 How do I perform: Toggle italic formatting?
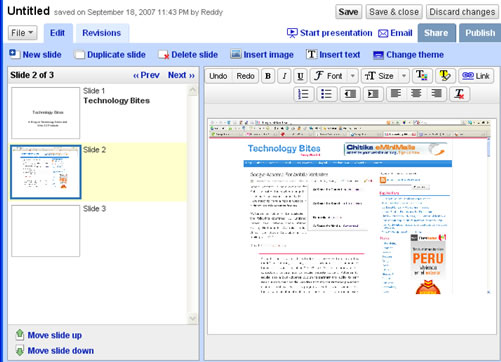(x=284, y=76)
